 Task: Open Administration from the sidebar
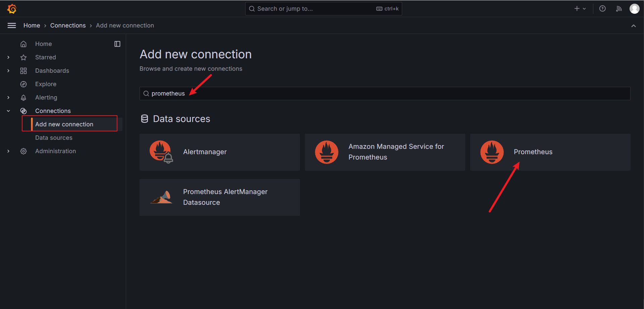(x=56, y=151)
